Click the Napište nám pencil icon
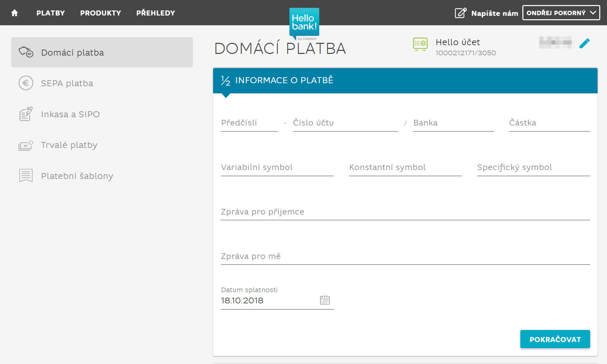 coord(460,13)
